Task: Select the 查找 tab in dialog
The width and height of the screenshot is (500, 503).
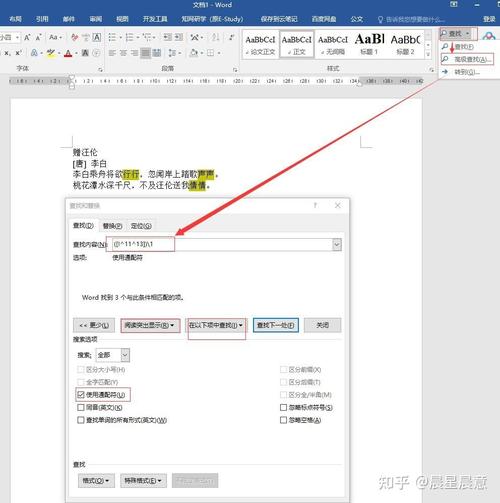Action: (x=83, y=226)
